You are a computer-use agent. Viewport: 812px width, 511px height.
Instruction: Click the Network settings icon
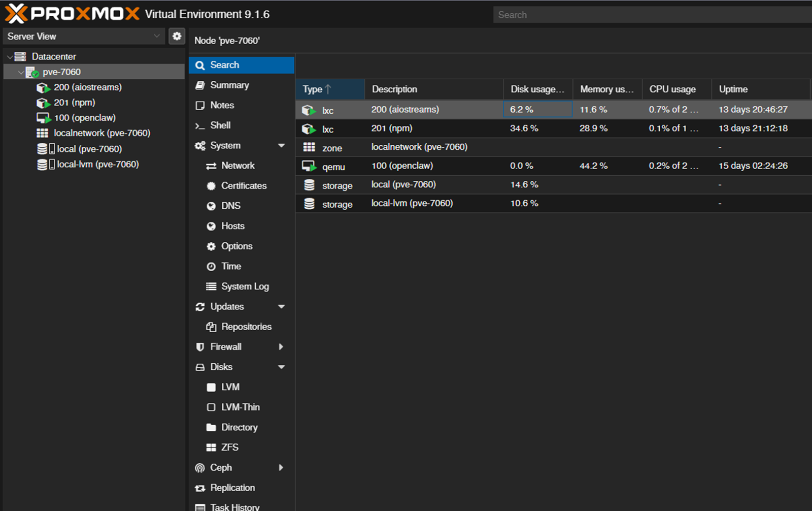pos(212,166)
